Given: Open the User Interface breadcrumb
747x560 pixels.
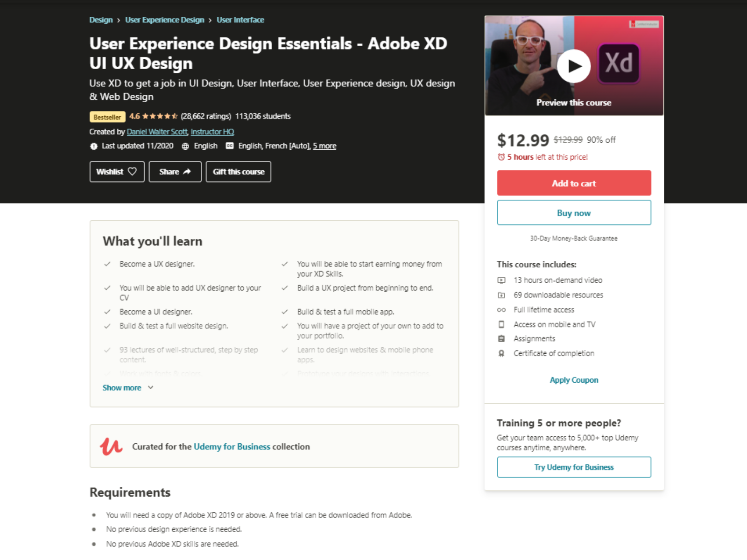Looking at the screenshot, I should coord(240,20).
